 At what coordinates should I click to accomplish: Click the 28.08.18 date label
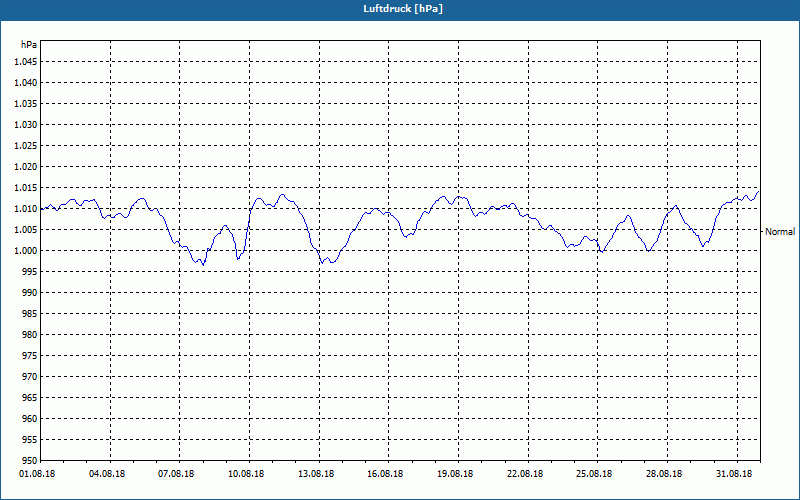point(664,473)
